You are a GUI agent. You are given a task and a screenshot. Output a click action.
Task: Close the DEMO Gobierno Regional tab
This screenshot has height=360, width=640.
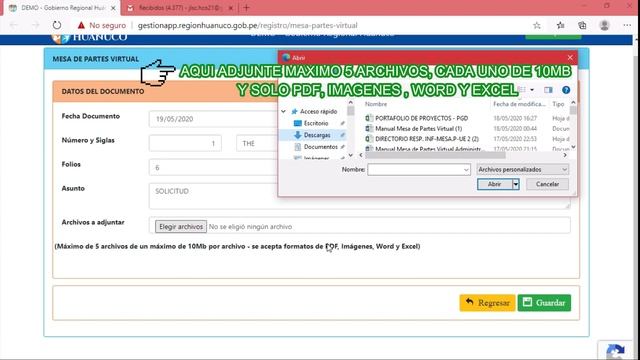pyautogui.click(x=113, y=8)
